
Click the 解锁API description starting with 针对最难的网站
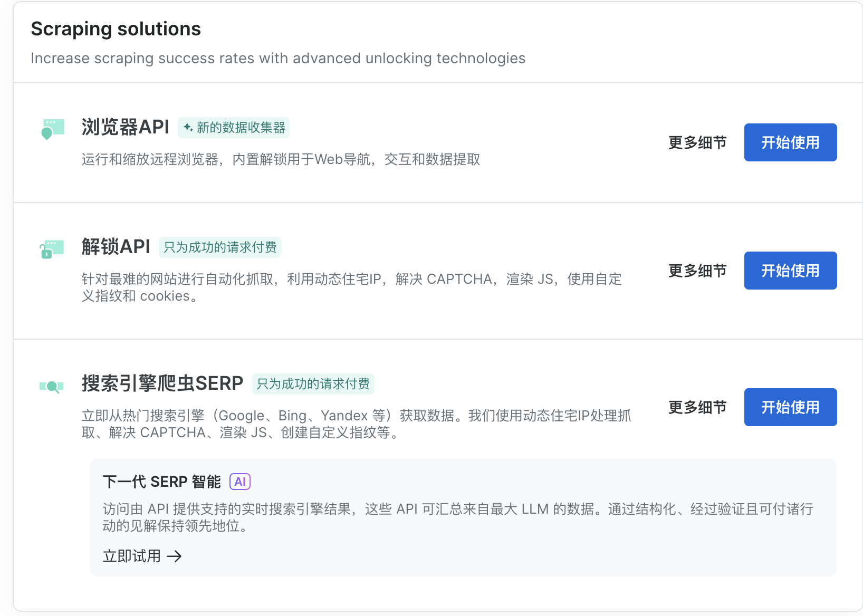(x=352, y=287)
